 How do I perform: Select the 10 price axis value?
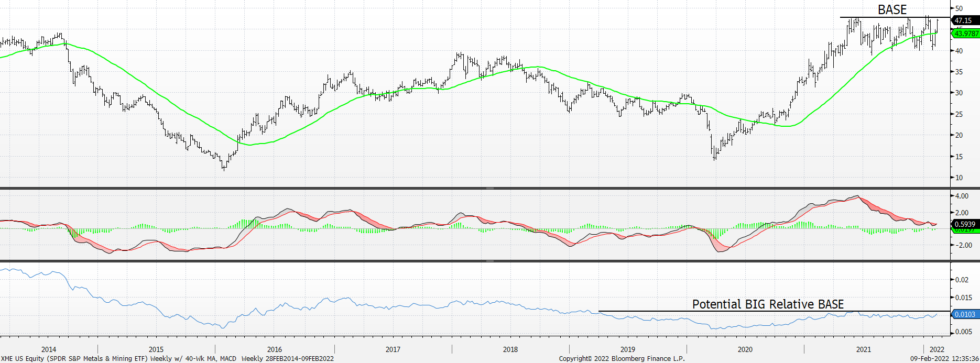pyautogui.click(x=959, y=178)
